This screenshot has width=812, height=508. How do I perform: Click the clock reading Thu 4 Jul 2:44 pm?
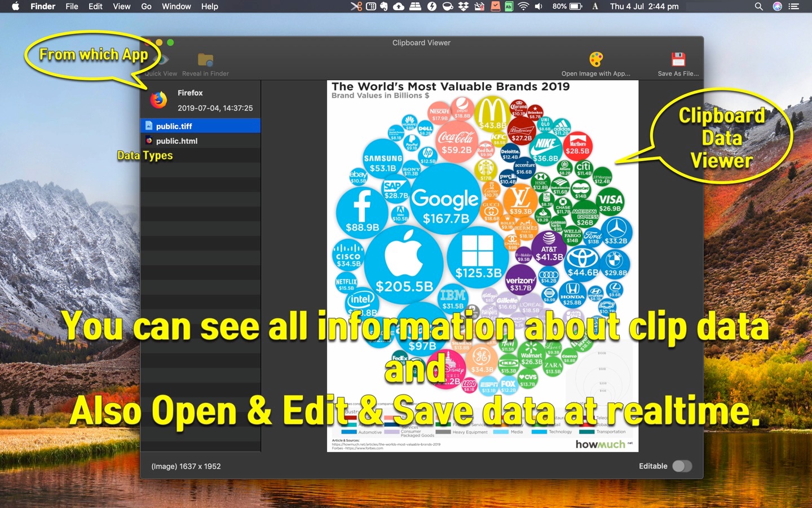click(x=644, y=6)
